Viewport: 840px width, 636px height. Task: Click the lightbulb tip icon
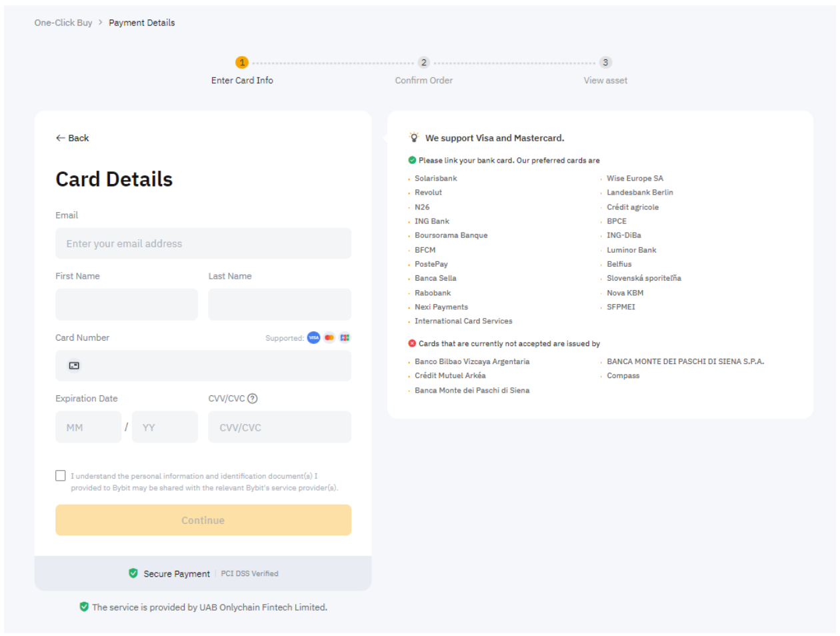414,138
